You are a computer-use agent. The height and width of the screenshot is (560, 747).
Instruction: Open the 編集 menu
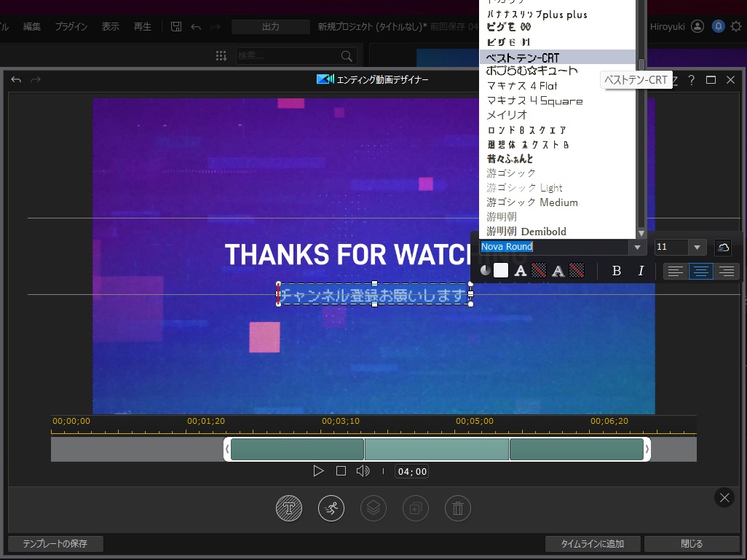32,27
